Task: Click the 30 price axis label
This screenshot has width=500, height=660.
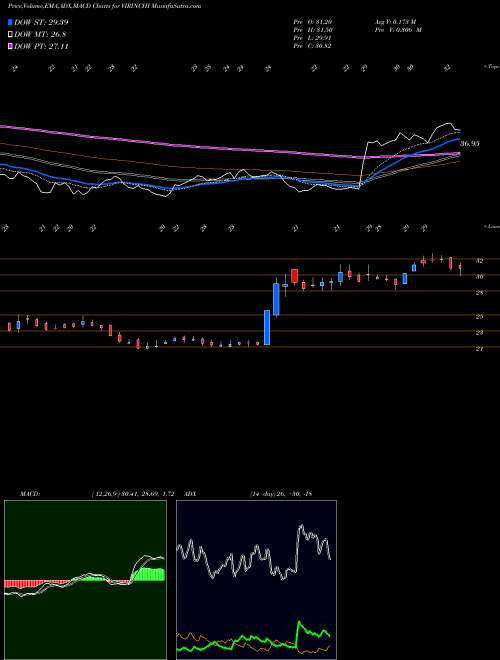Action: point(479,277)
